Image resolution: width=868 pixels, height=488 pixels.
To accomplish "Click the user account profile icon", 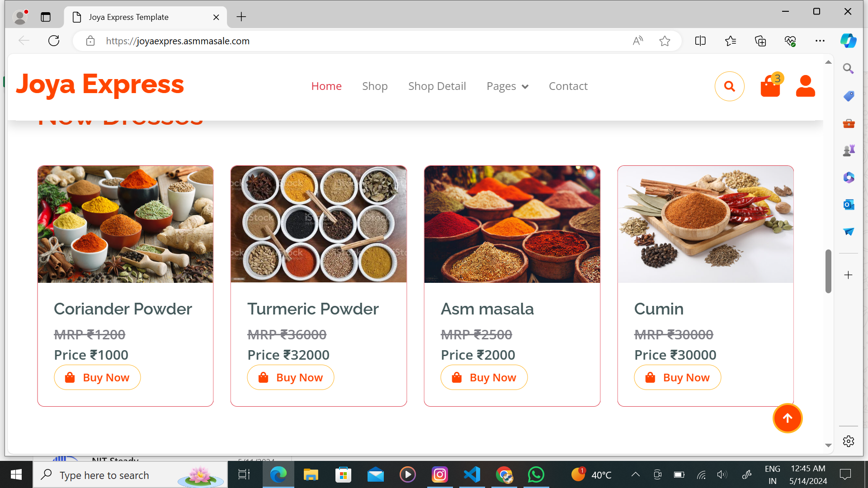I will pos(805,86).
